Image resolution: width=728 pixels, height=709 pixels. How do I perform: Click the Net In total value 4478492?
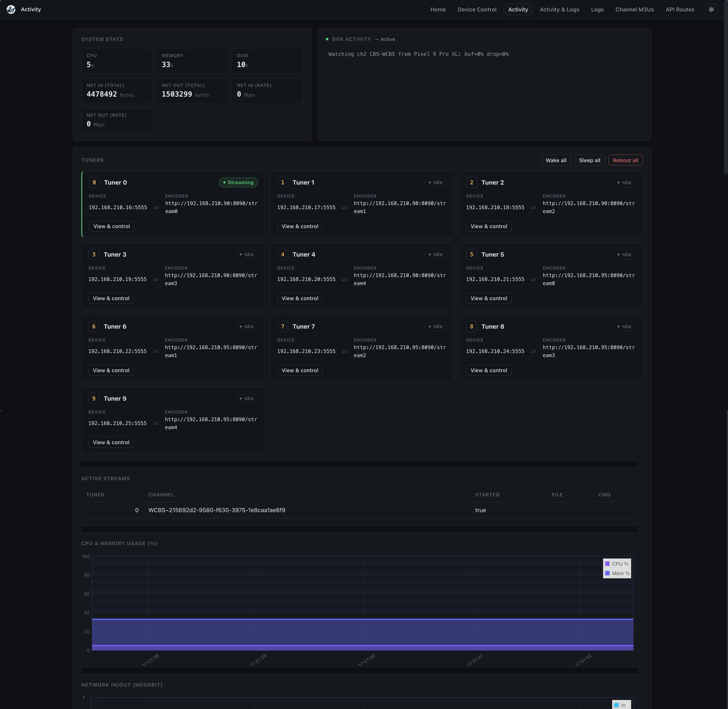(x=102, y=94)
